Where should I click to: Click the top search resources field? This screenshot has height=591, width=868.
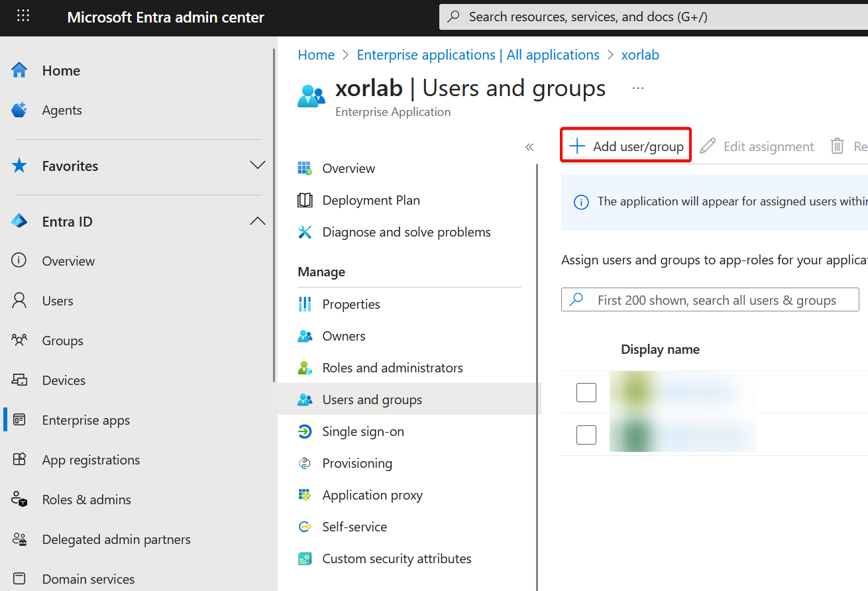pos(653,17)
